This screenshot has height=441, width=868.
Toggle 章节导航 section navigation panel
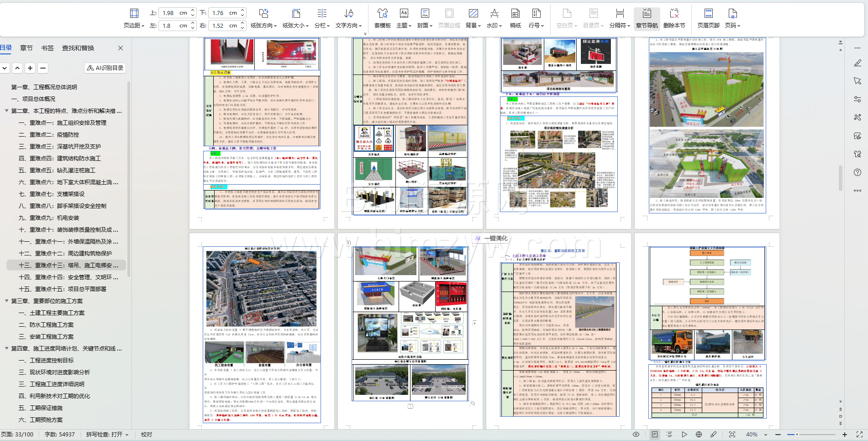(647, 18)
